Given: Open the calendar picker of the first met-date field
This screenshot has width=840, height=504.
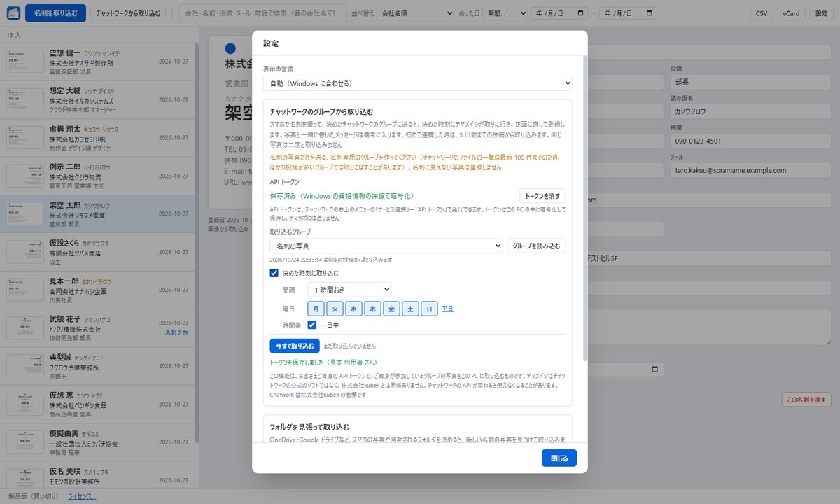Looking at the screenshot, I should point(581,13).
